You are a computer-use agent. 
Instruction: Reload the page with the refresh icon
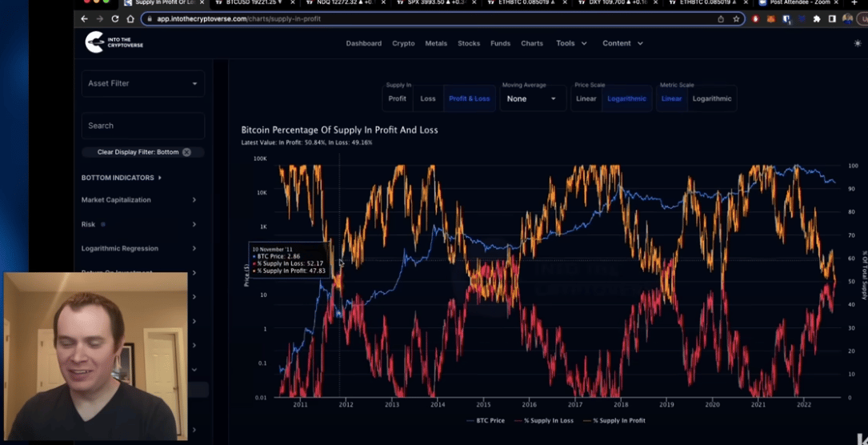(114, 19)
